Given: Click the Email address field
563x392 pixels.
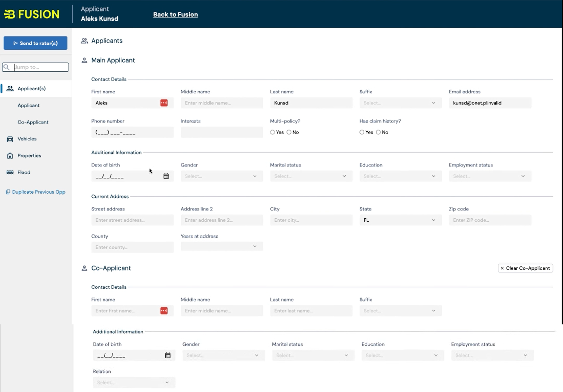Looking at the screenshot, I should point(490,103).
